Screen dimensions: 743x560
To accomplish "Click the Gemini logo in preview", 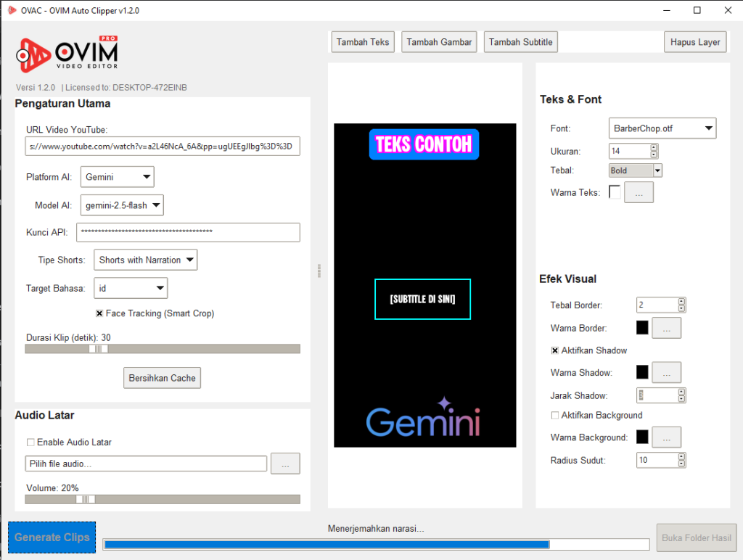I will (x=424, y=419).
